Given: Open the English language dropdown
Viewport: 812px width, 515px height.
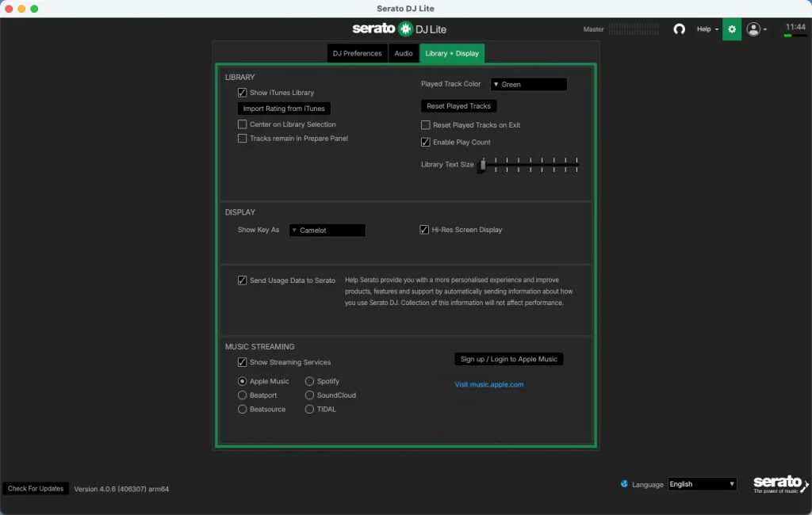Looking at the screenshot, I should 701,484.
